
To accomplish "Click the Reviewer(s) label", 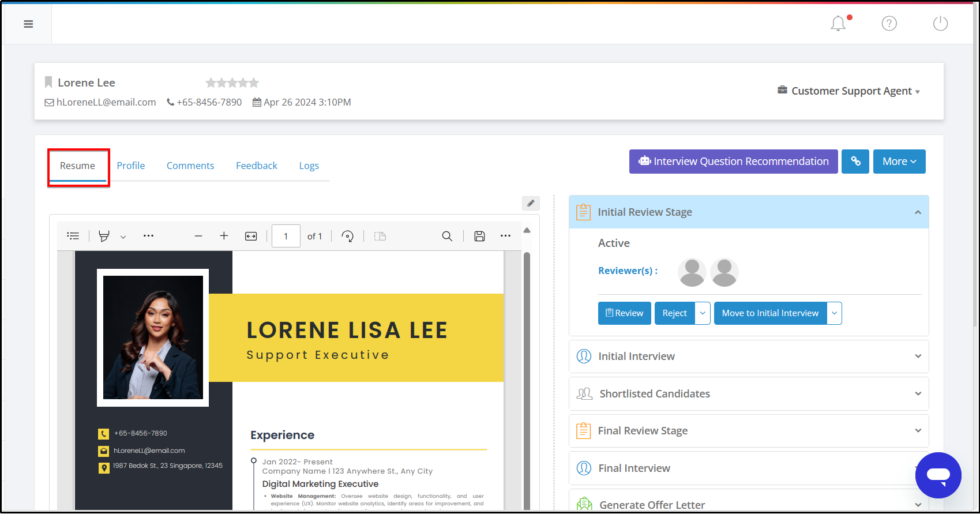I will [628, 271].
